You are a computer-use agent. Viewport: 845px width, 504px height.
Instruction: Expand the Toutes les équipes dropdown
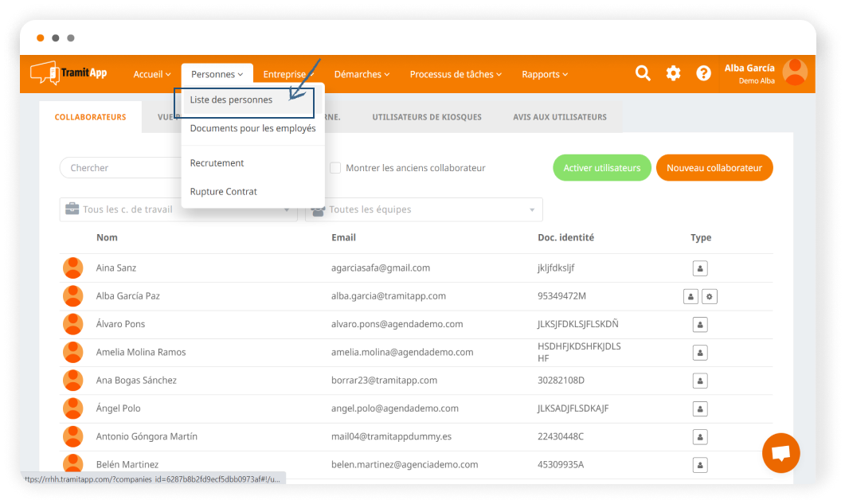coord(424,210)
